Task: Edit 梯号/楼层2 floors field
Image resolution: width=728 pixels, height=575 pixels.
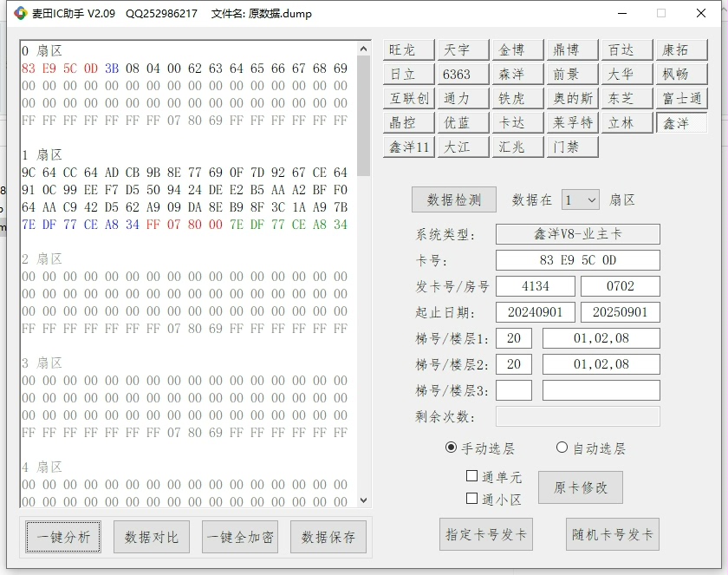Action: click(601, 364)
